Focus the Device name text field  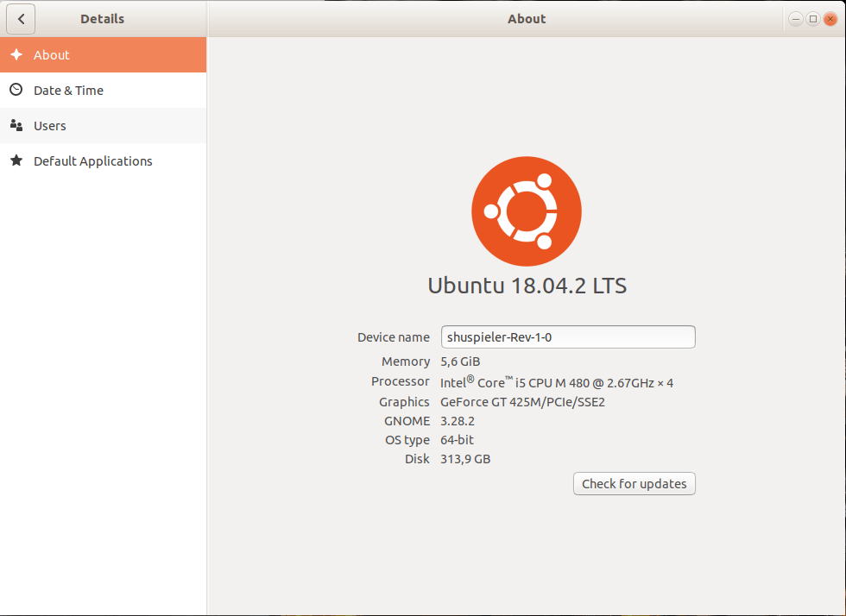pos(567,337)
